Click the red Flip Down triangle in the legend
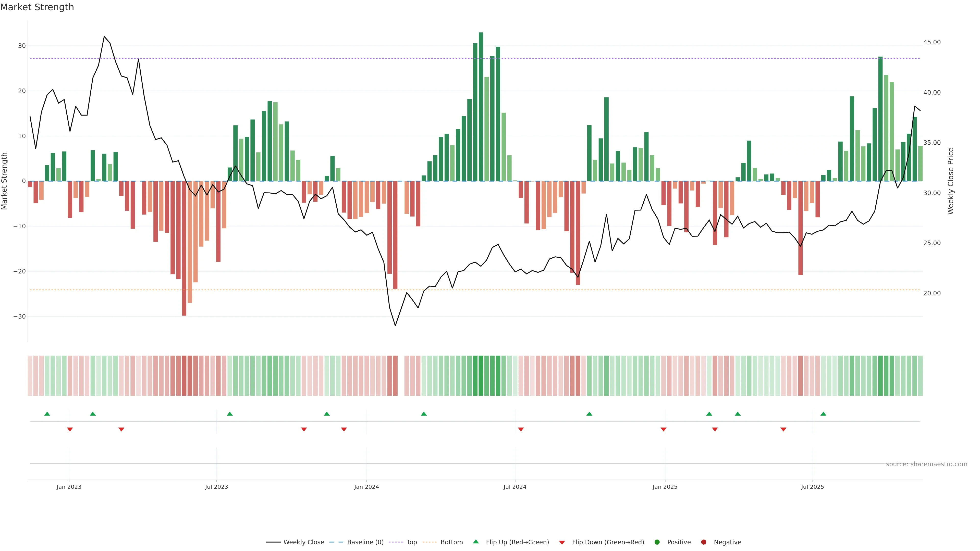 coord(562,543)
